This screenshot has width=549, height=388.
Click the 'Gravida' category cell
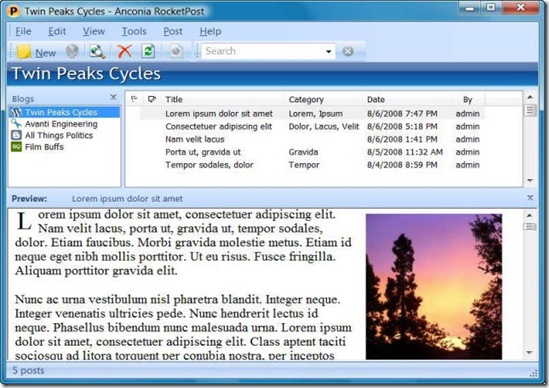click(303, 152)
